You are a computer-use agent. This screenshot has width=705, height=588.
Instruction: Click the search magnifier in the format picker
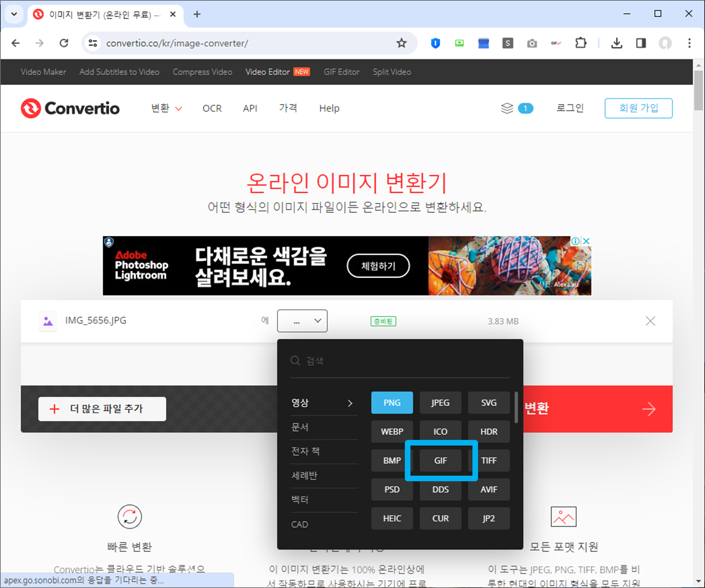click(x=295, y=361)
